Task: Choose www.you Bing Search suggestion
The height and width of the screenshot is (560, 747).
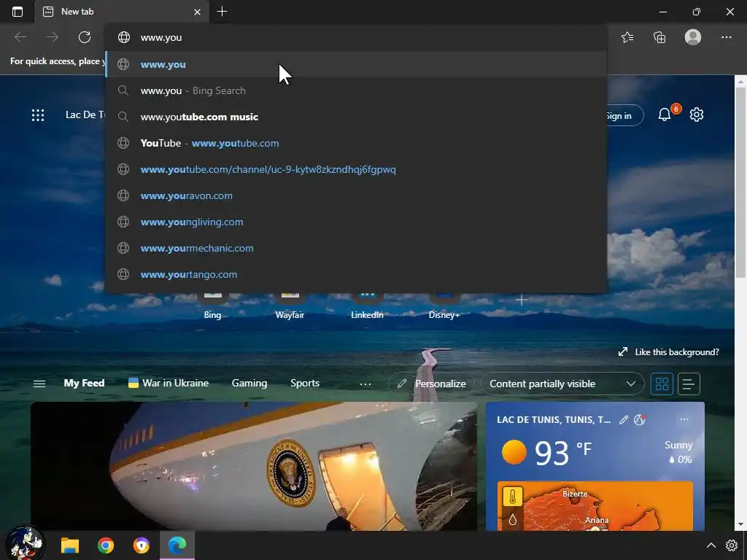Action: 355,90
